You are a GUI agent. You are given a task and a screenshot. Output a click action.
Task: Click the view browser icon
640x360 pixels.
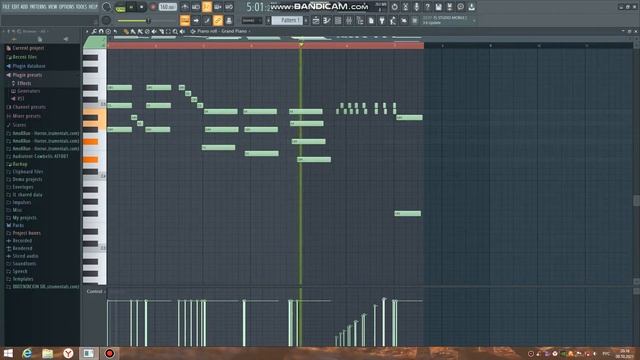360,20
